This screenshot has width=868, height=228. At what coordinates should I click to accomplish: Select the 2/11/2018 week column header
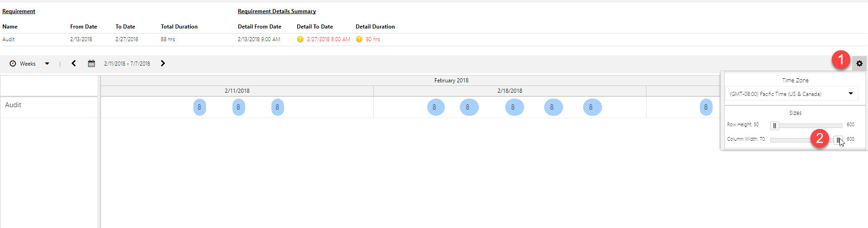(237, 91)
